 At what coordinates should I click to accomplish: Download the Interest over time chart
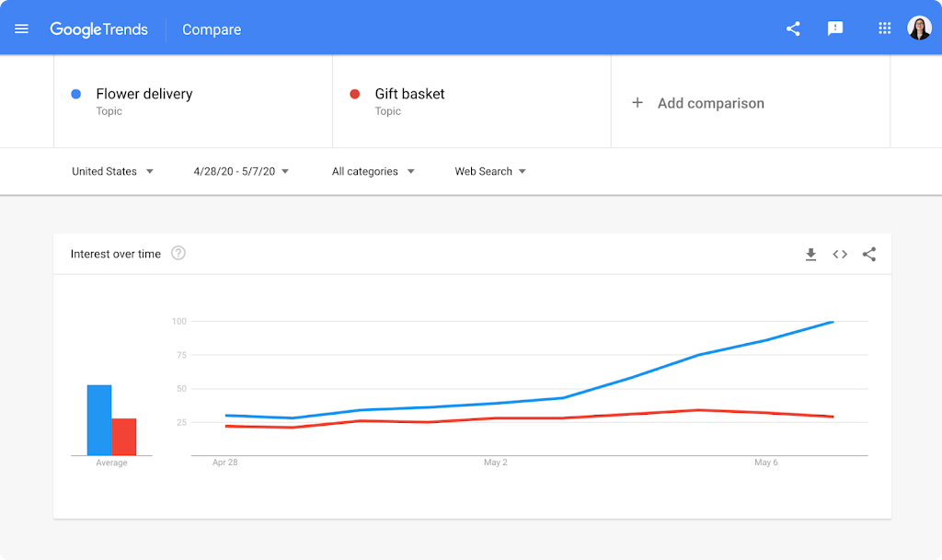pyautogui.click(x=810, y=255)
